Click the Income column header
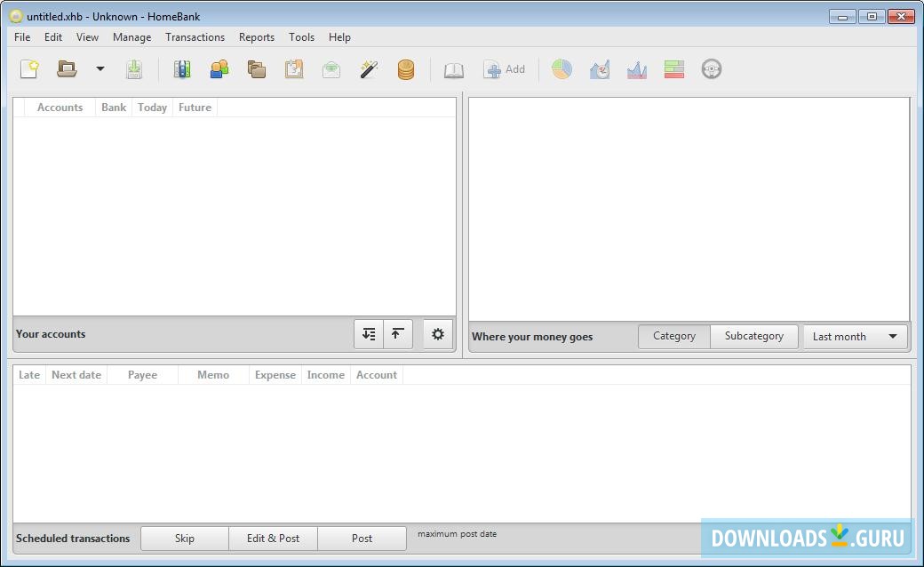This screenshot has height=567, width=924. coord(326,375)
